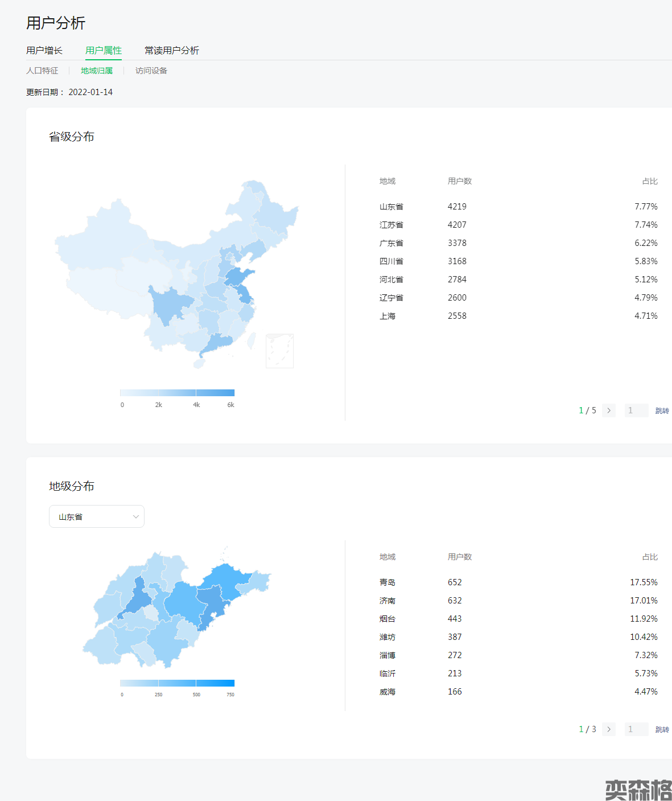Switch to the 访问设备 sub-tab
This screenshot has height=801, width=672.
151,71
